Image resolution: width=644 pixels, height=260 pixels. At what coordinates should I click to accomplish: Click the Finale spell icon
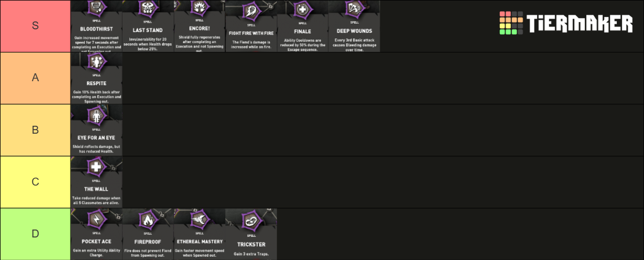click(302, 10)
